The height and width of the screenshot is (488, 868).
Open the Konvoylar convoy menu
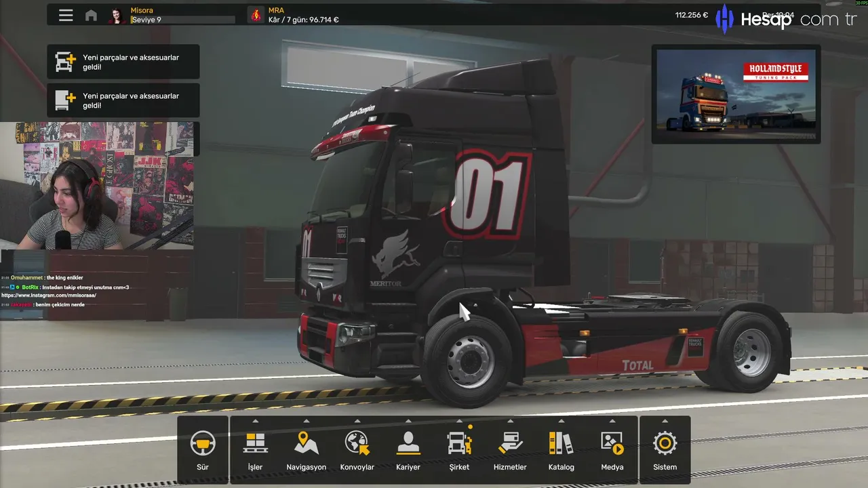pos(357,449)
